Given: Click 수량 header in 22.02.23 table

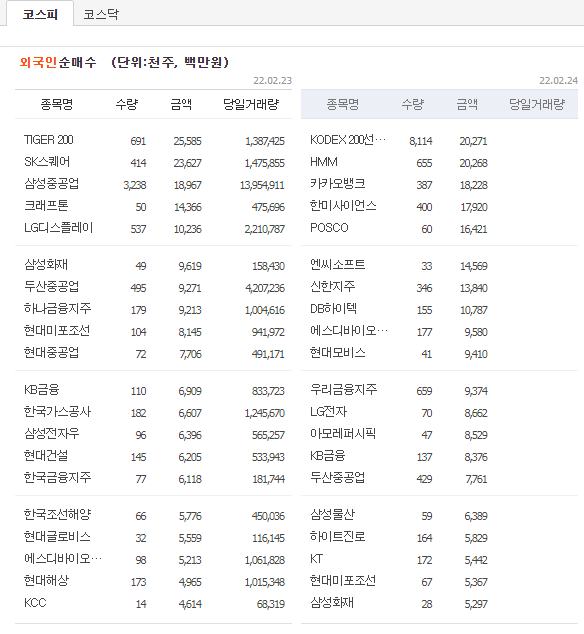Looking at the screenshot, I should (x=127, y=104).
